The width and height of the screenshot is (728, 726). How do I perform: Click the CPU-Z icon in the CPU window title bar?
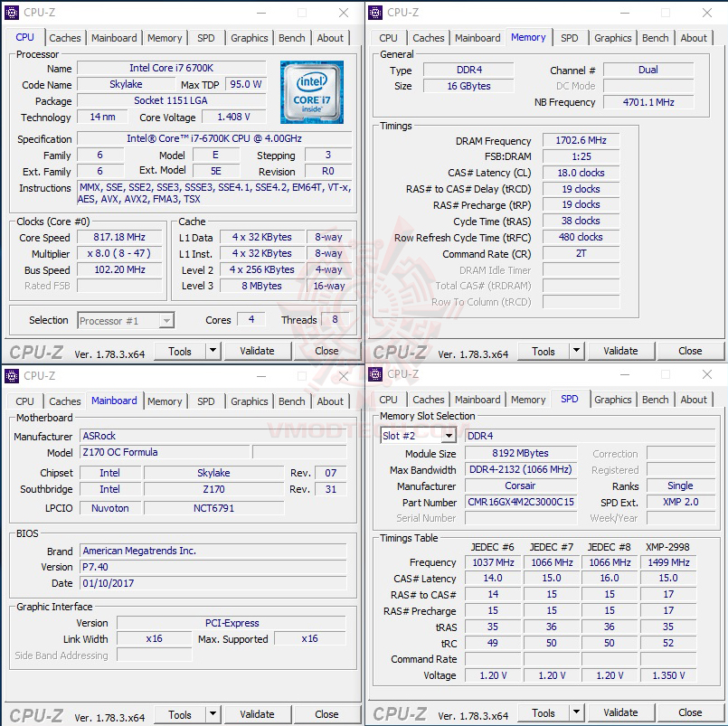[x=11, y=12]
